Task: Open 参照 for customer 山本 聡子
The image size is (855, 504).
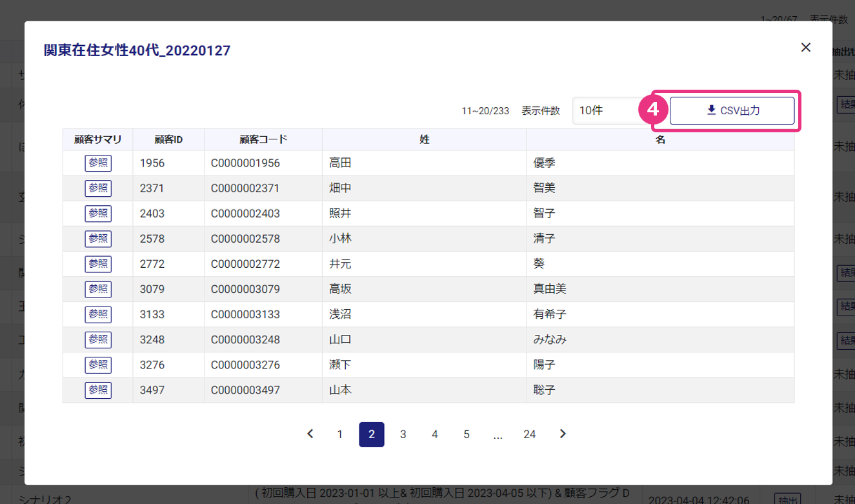Action: coord(98,390)
